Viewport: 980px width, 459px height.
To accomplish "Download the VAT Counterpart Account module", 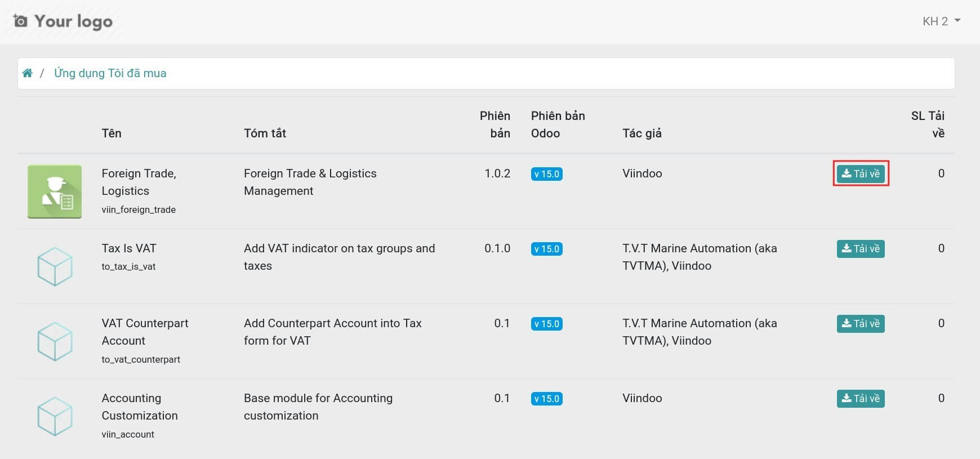I will click(861, 323).
